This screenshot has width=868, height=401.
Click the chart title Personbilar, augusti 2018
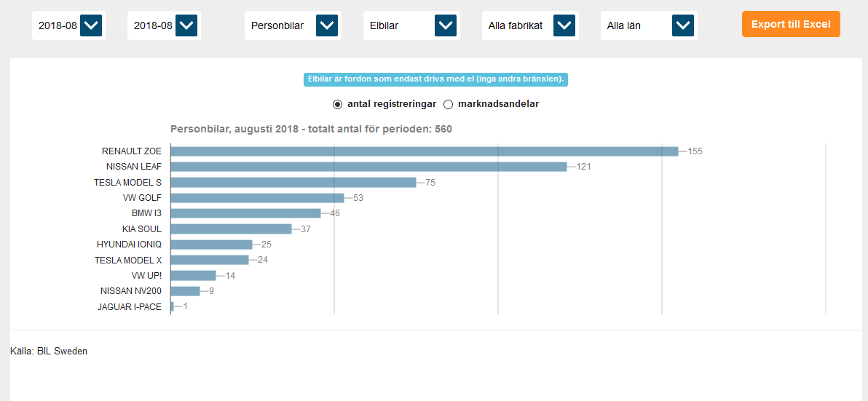(x=312, y=130)
